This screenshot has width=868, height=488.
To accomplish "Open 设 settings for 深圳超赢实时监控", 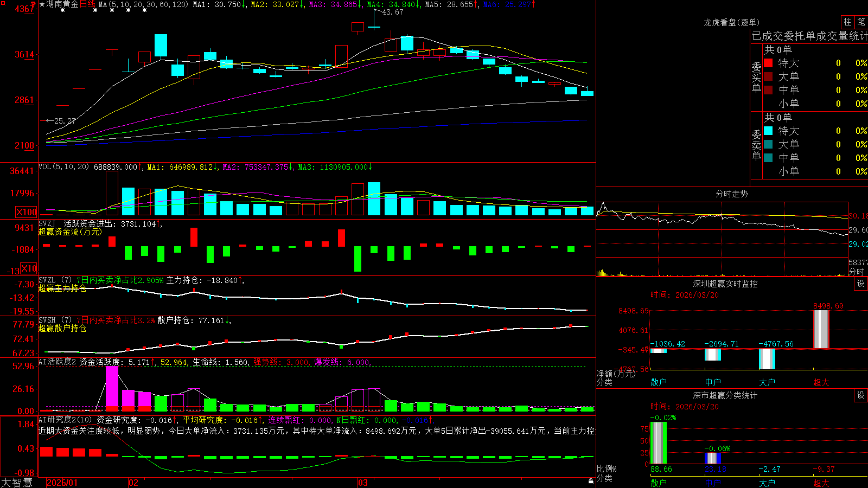I will (x=861, y=284).
